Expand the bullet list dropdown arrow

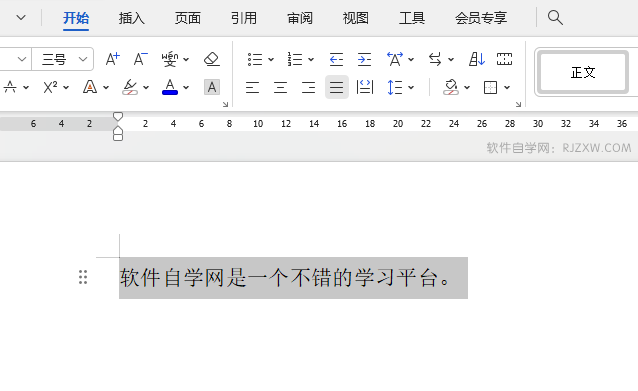point(271,59)
